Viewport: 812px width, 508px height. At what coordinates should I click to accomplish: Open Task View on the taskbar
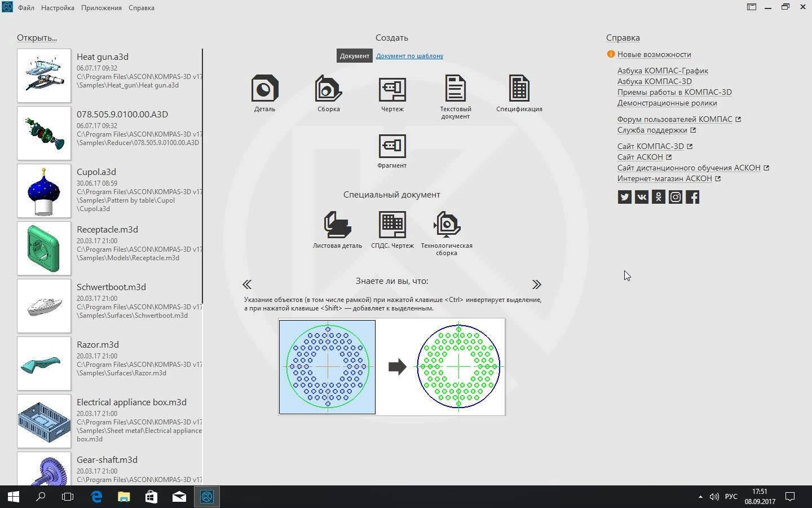[x=68, y=497]
